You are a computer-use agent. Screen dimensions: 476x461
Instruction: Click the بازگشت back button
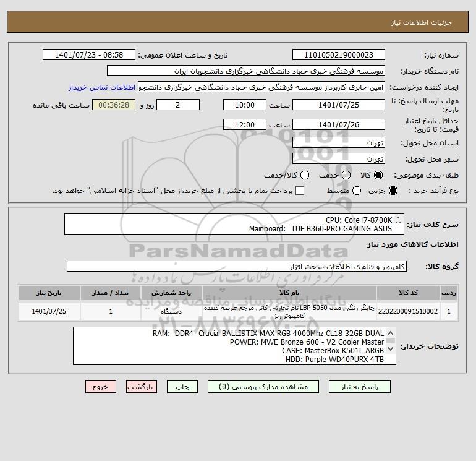point(142,387)
